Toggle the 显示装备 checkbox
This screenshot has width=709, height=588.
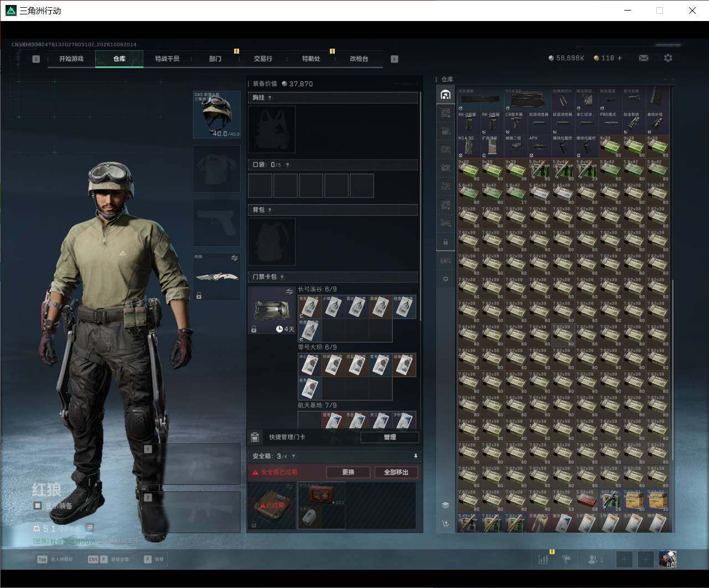click(x=38, y=506)
